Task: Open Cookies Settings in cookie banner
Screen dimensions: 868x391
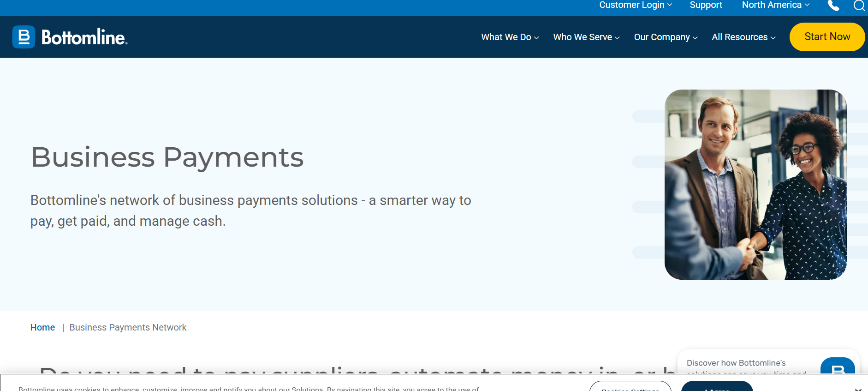Action: (x=630, y=387)
